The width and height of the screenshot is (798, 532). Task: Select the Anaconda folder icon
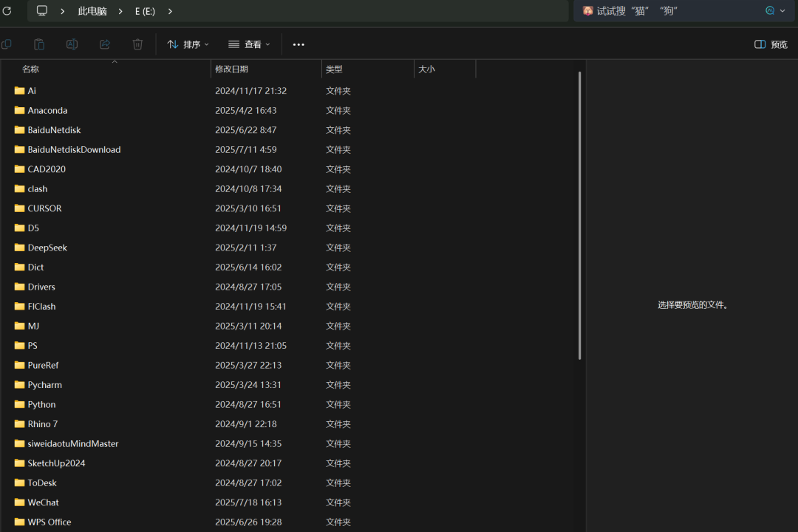(x=19, y=110)
